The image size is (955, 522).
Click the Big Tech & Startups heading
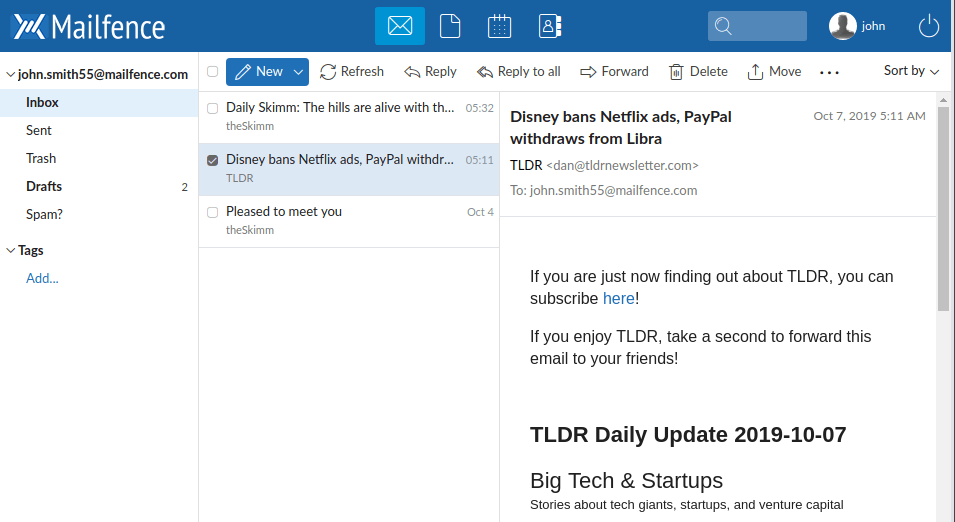pos(626,481)
